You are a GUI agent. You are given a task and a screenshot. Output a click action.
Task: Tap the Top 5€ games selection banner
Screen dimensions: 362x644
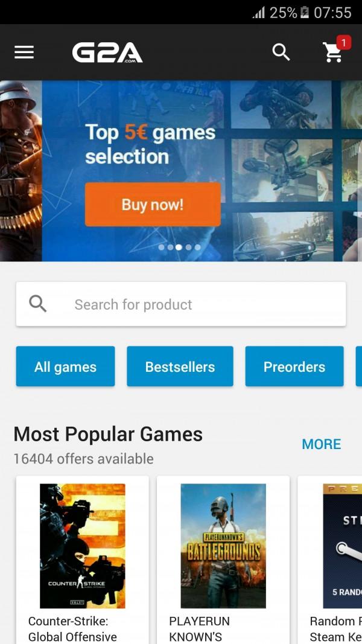point(181,170)
